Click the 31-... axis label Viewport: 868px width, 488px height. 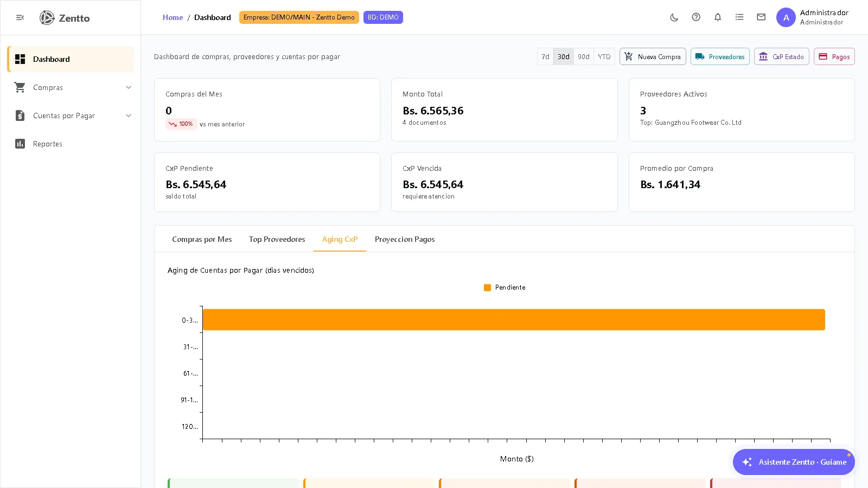[x=190, y=347]
